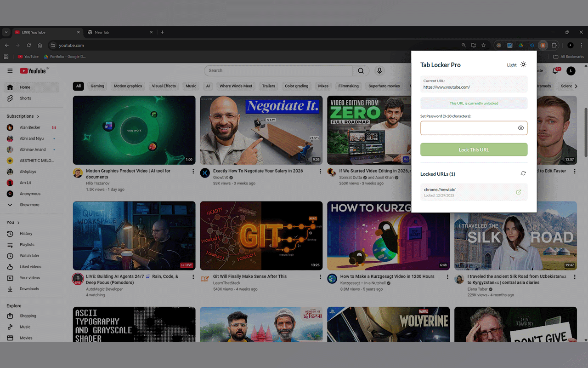Screen dimensions: 588x368
Task: Open the Portfolio - Google D... bookmark
Action: pyautogui.click(x=64, y=57)
